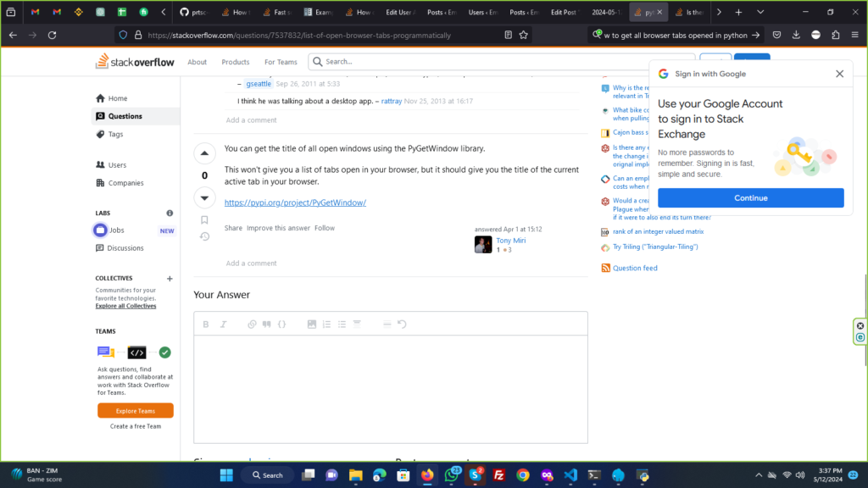Add a new collective with plus icon
Image resolution: width=868 pixels, height=488 pixels.
pos(170,278)
